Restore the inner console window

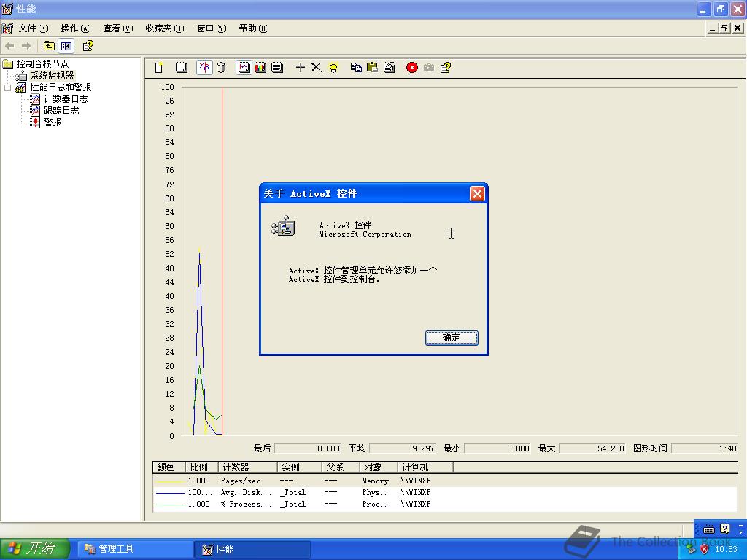(x=724, y=28)
